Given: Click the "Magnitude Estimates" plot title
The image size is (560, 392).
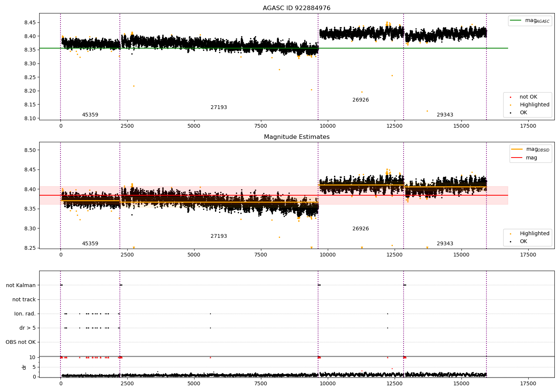Looking at the screenshot, I should tap(297, 137).
